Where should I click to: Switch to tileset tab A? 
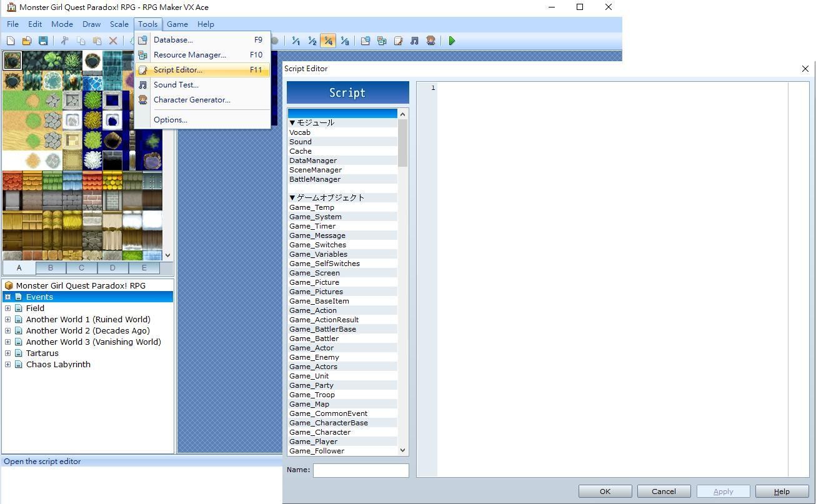(19, 268)
